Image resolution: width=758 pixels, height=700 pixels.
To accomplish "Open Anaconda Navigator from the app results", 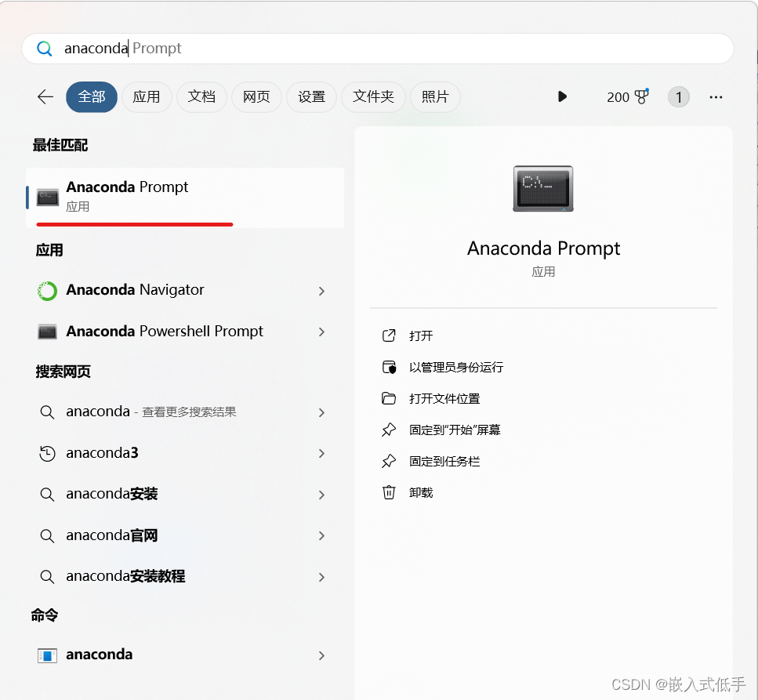I will click(x=185, y=290).
